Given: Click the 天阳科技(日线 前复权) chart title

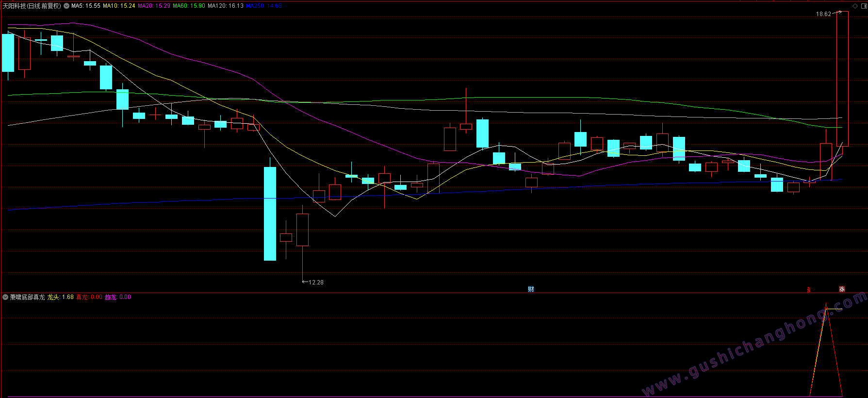Looking at the screenshot, I should click(32, 6).
